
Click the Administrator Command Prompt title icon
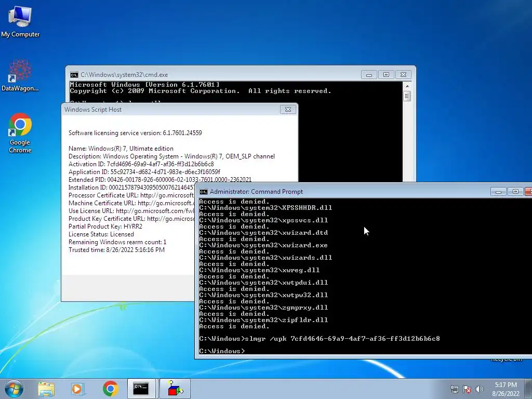(x=204, y=192)
